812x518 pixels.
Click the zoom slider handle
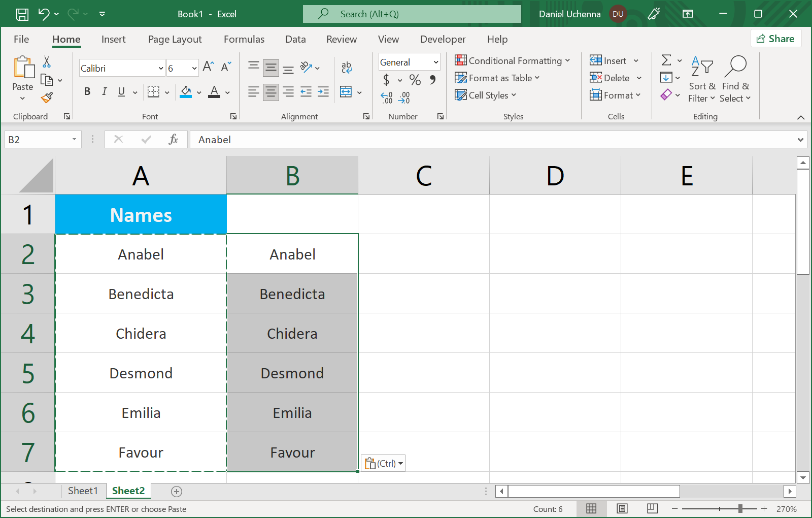tap(740, 508)
